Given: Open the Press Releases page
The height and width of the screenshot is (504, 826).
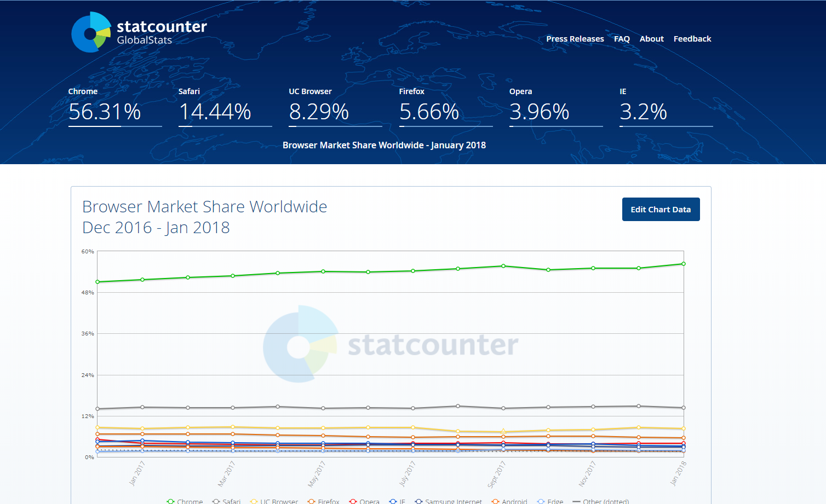Looking at the screenshot, I should click(575, 39).
